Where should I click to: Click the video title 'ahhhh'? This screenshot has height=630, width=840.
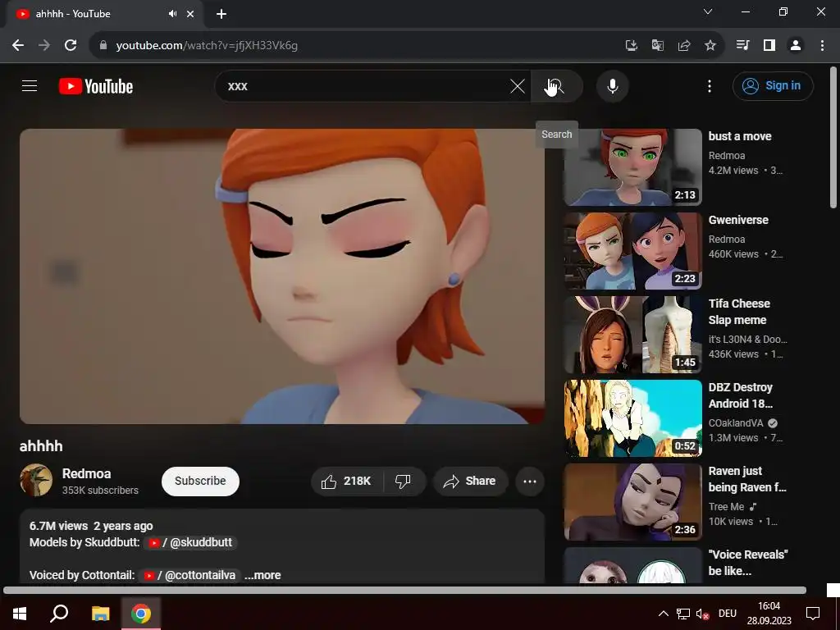(41, 445)
